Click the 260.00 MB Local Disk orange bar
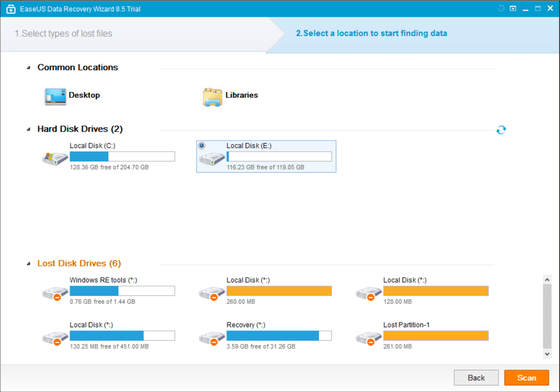 point(279,291)
